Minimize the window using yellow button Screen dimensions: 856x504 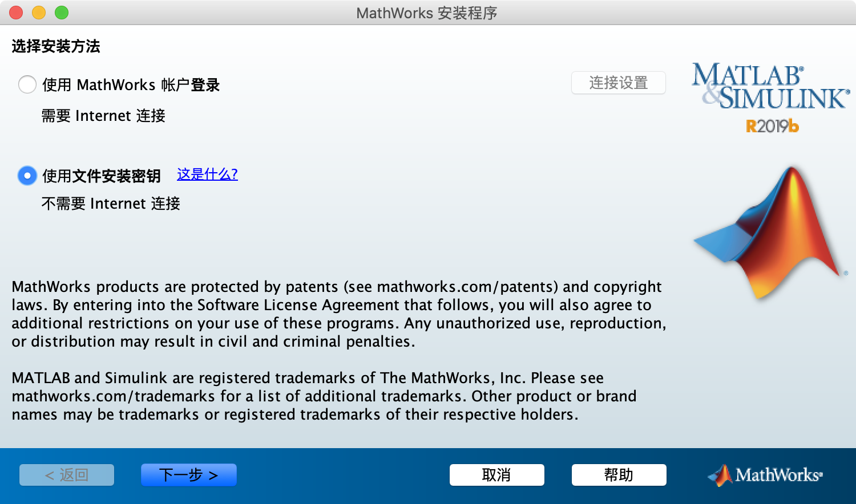pyautogui.click(x=39, y=13)
